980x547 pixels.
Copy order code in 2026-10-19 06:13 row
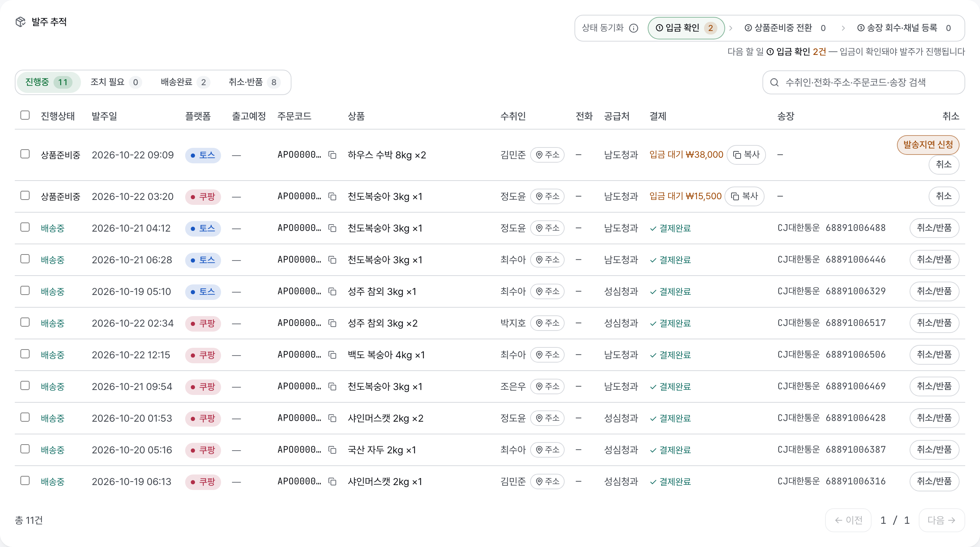332,482
